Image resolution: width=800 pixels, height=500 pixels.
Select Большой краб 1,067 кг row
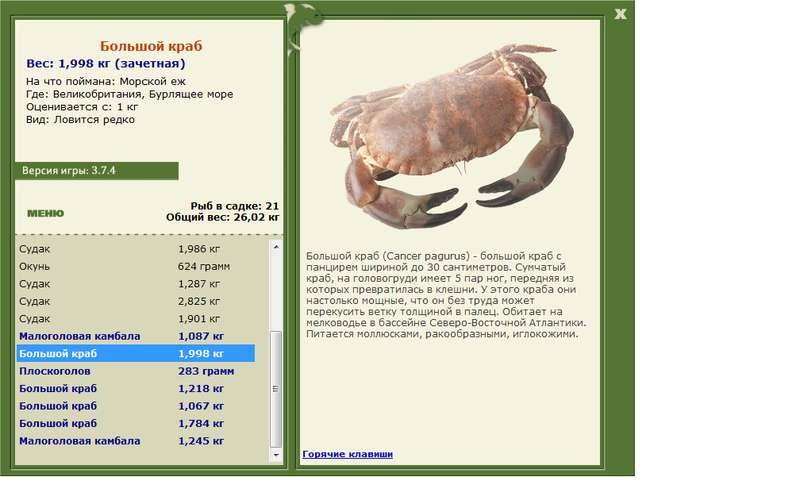pos(136,406)
